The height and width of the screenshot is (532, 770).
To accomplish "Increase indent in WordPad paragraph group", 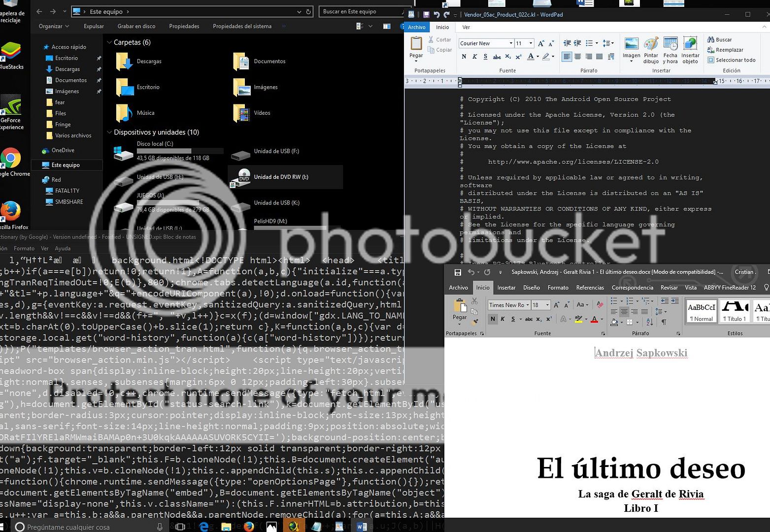I will (577, 43).
